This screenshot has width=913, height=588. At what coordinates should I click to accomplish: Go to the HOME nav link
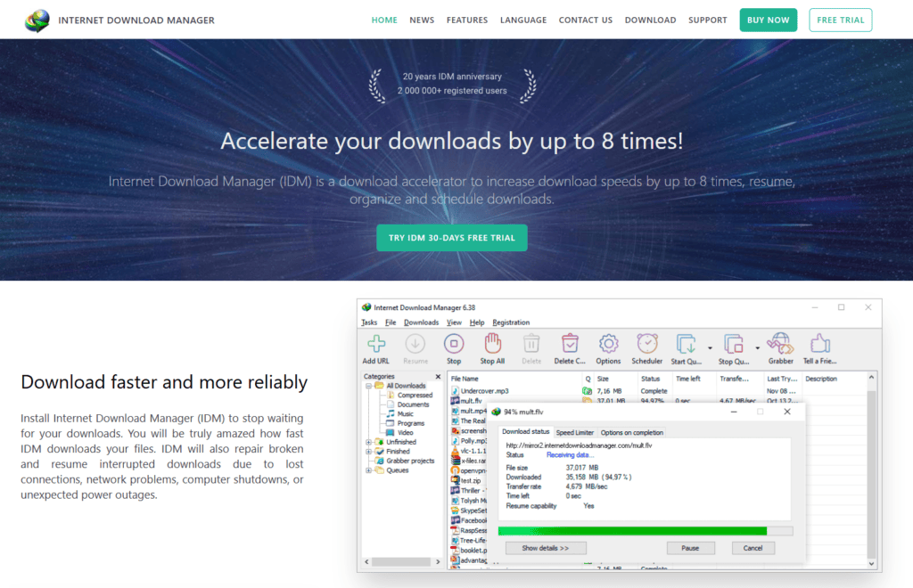(384, 20)
